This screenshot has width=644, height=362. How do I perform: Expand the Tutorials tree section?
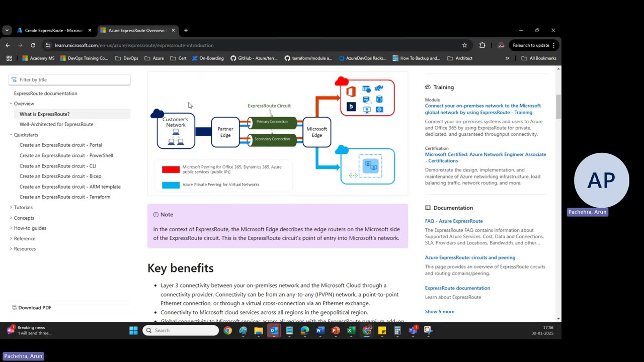(11, 207)
